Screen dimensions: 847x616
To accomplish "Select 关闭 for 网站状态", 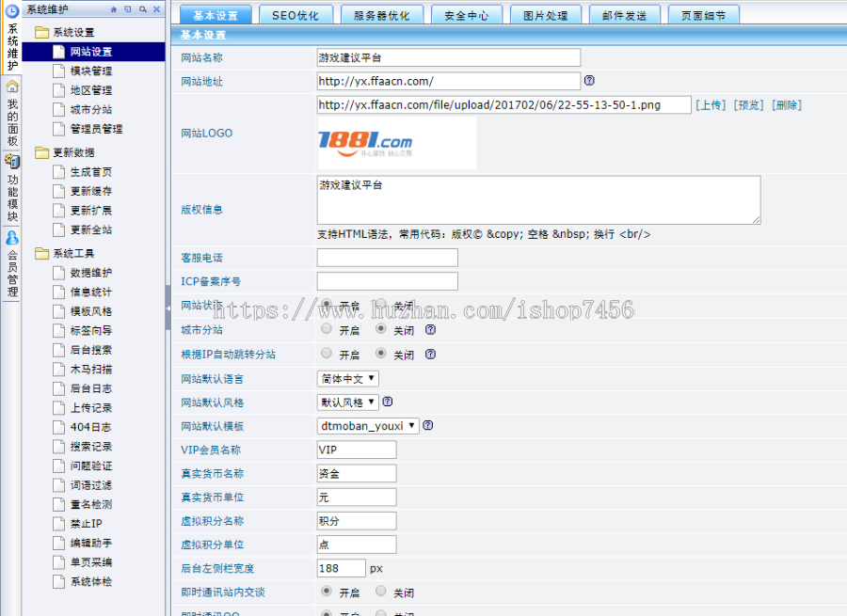I will click(x=381, y=304).
